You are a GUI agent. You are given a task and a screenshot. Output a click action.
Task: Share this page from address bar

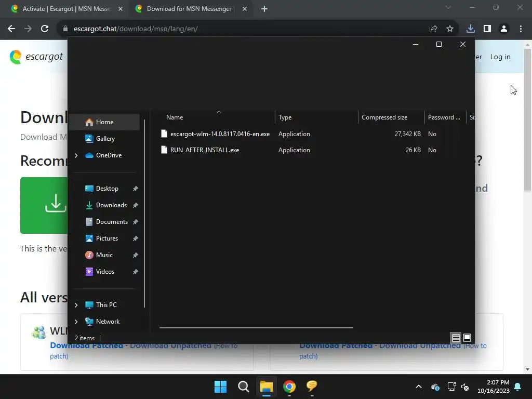pos(433,29)
